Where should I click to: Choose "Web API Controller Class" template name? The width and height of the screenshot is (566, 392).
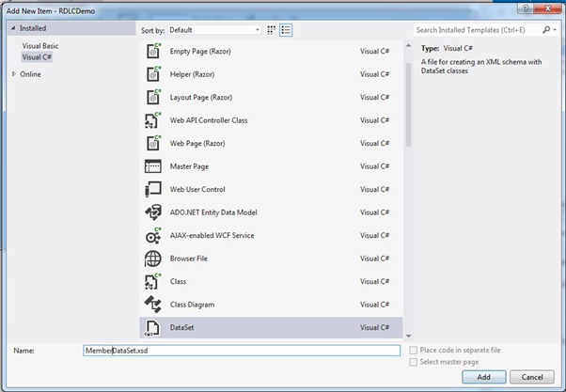point(209,120)
